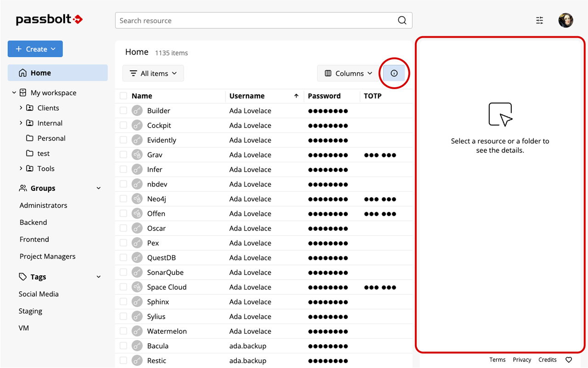
Task: Click the TOTP column header
Action: pyautogui.click(x=373, y=96)
